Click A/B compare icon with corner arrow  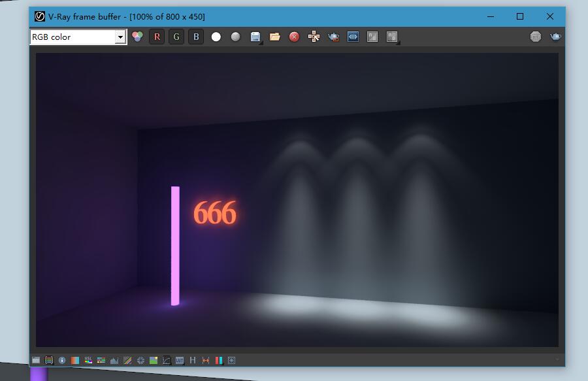coord(392,37)
